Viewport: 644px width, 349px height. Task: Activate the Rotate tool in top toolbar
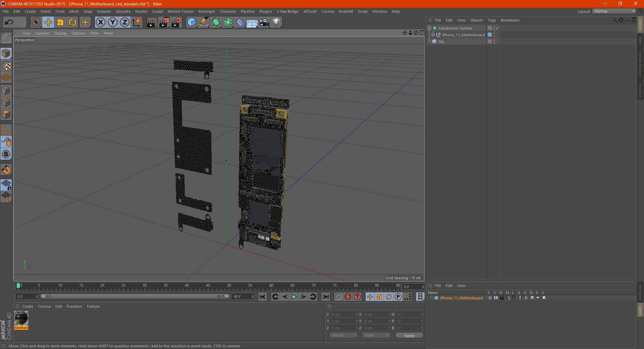coord(72,22)
